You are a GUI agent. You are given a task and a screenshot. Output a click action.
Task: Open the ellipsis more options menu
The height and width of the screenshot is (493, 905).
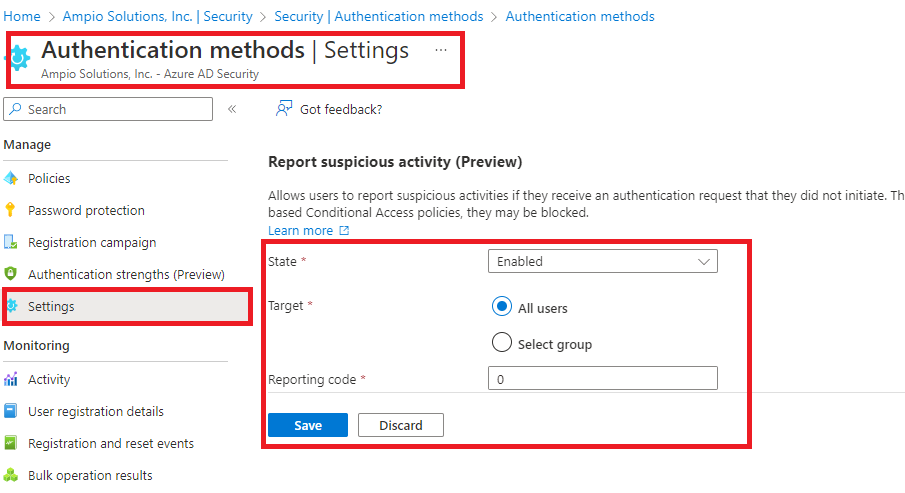[x=441, y=50]
